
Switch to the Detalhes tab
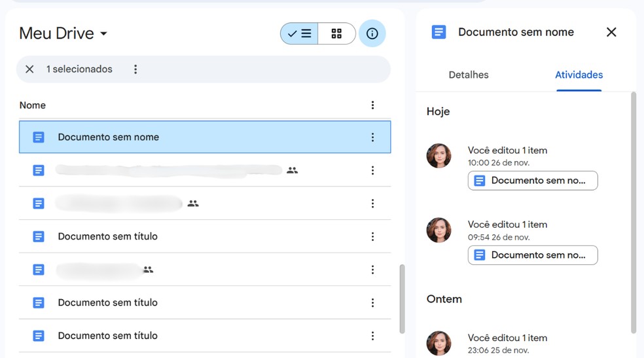[469, 75]
